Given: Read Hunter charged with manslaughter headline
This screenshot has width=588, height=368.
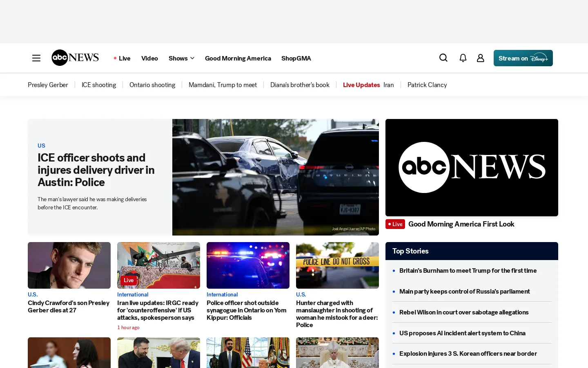Looking at the screenshot, I should pyautogui.click(x=337, y=314).
